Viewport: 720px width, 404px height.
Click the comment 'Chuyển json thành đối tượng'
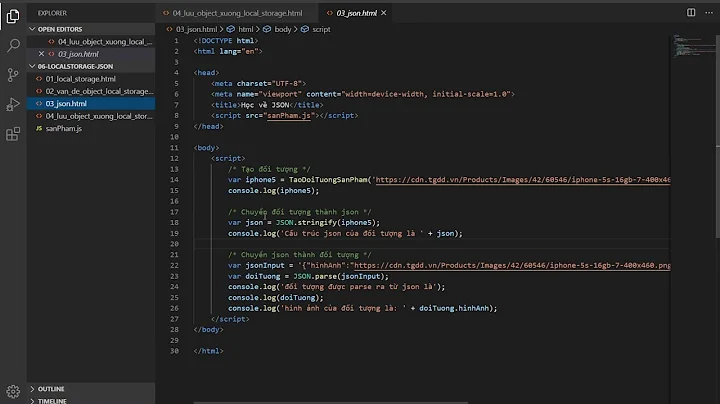point(299,255)
